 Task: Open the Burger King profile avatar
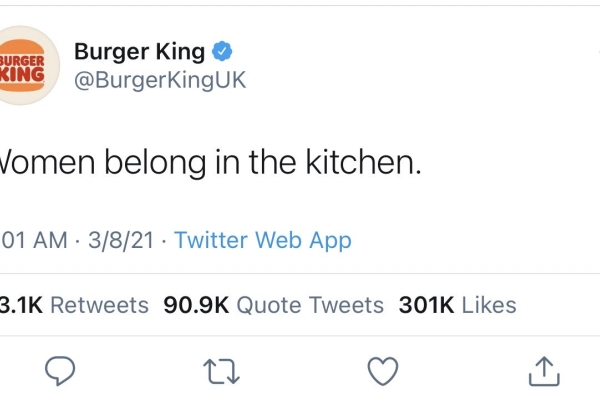[27, 65]
